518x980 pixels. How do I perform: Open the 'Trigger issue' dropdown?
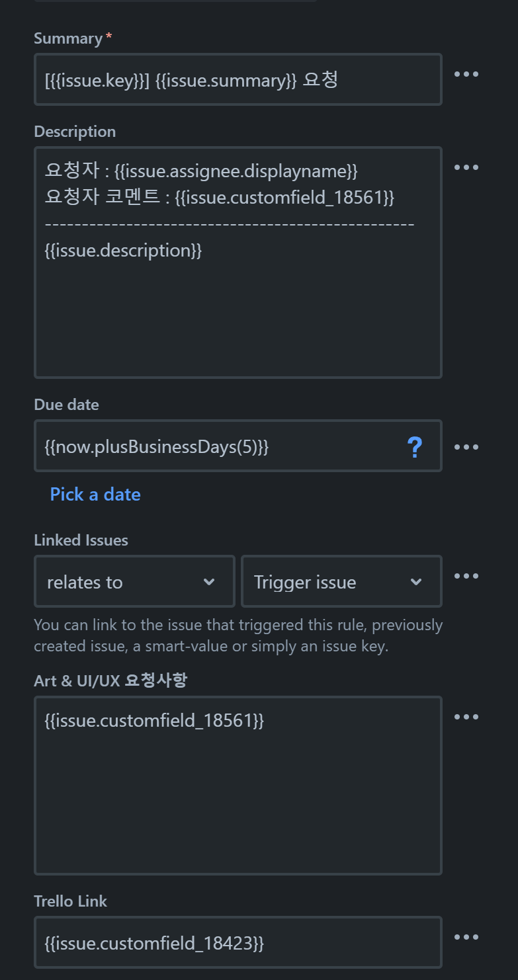click(341, 582)
